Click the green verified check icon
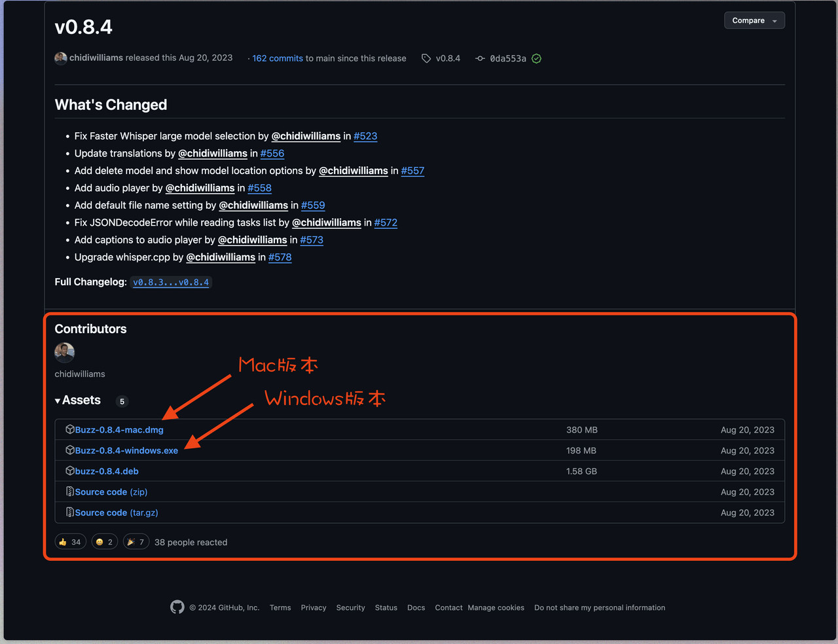Image resolution: width=838 pixels, height=644 pixels. [537, 58]
